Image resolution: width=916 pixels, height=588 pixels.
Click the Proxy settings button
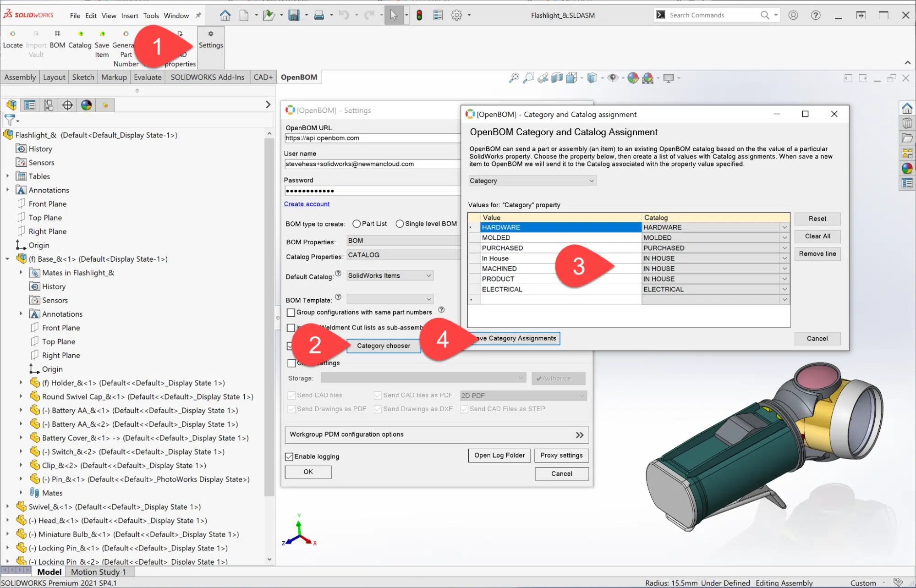click(x=561, y=456)
